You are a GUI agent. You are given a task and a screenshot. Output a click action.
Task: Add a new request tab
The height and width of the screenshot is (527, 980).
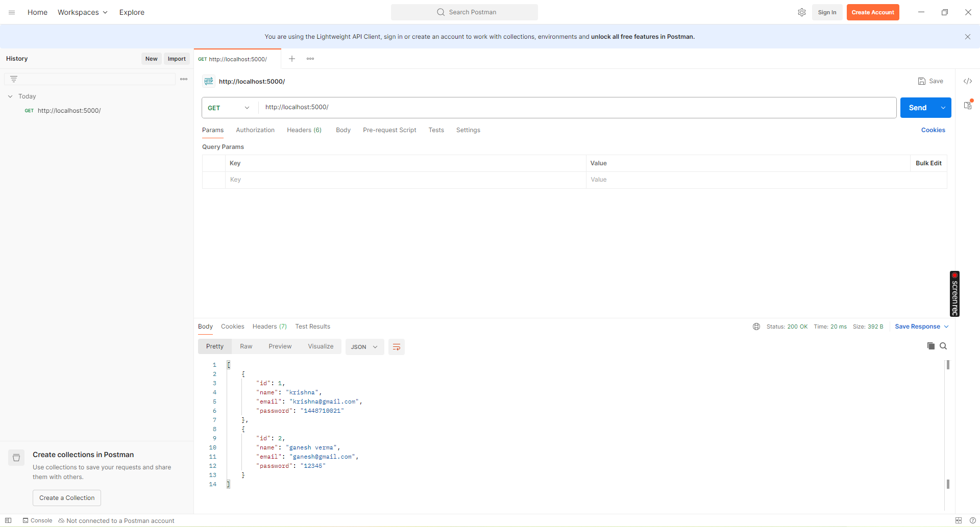point(292,59)
